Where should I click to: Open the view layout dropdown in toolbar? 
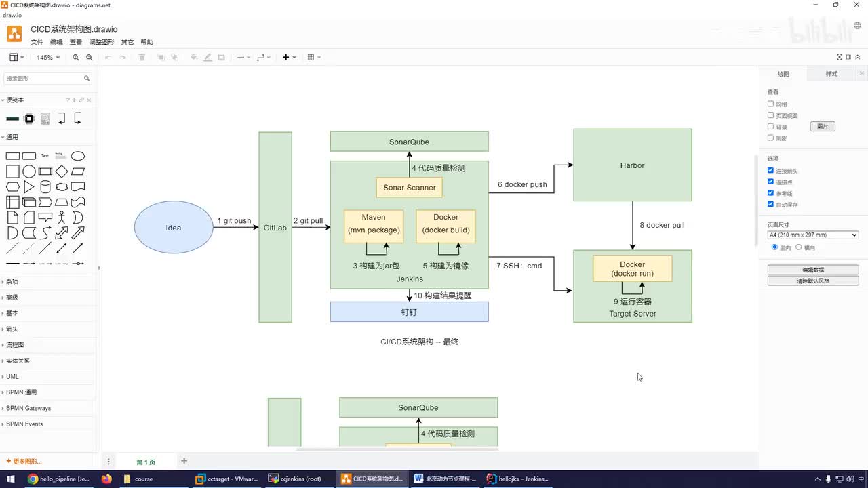(16, 58)
